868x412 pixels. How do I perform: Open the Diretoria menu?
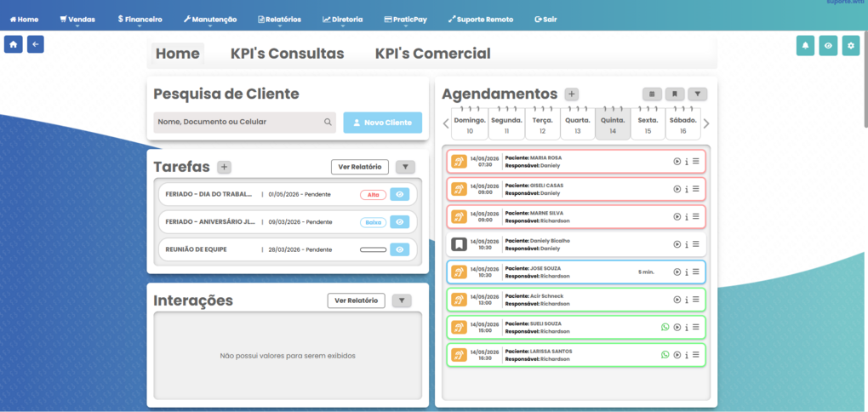click(x=343, y=20)
